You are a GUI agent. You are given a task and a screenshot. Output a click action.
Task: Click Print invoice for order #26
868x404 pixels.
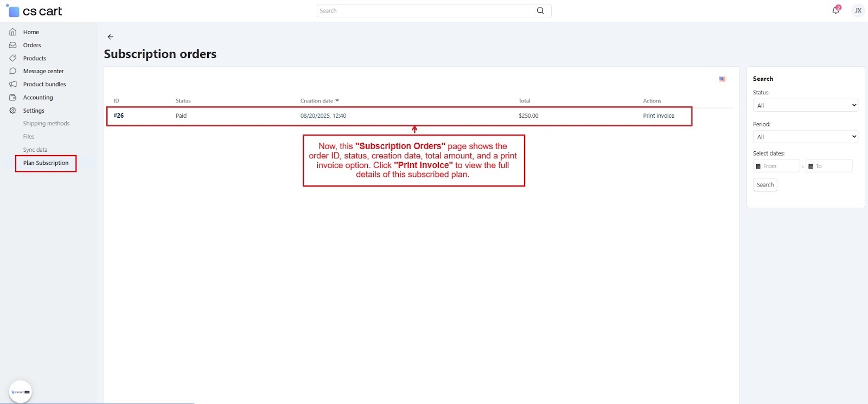click(x=659, y=116)
